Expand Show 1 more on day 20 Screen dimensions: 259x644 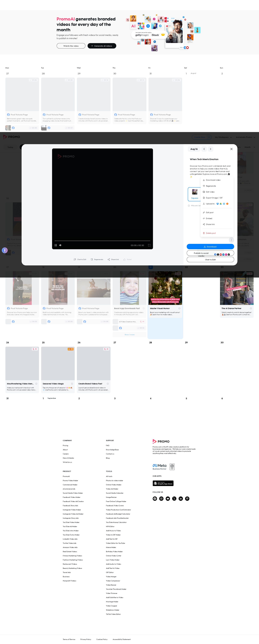point(129,335)
